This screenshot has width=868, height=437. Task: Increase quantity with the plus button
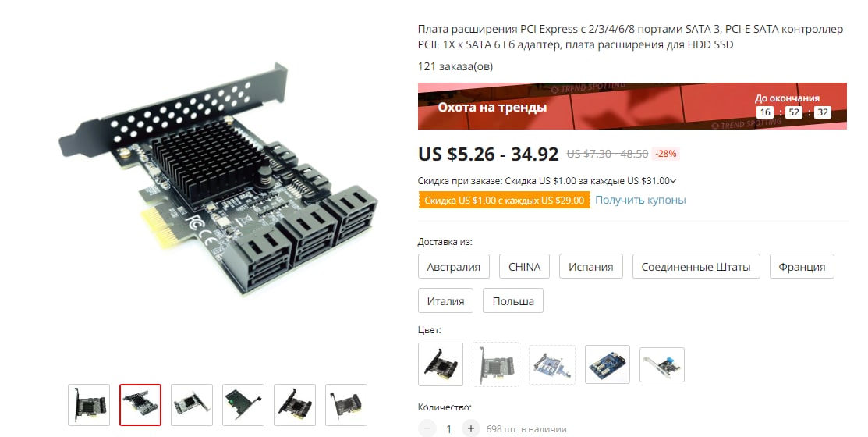(x=470, y=428)
